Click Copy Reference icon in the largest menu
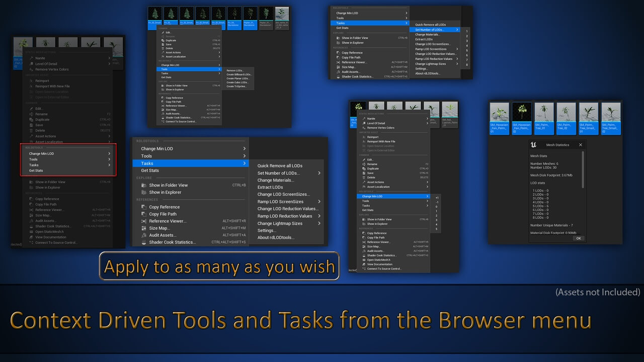Screen dimensions: 644x362 pyautogui.click(x=144, y=207)
